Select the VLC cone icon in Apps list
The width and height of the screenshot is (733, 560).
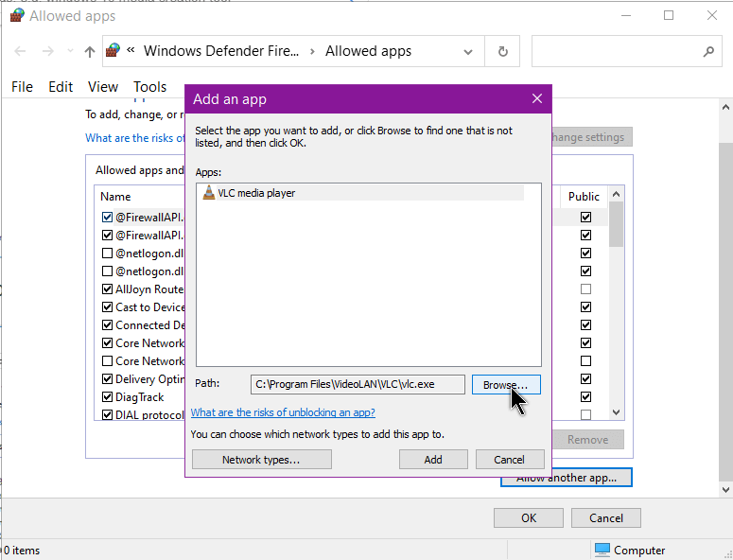point(208,193)
